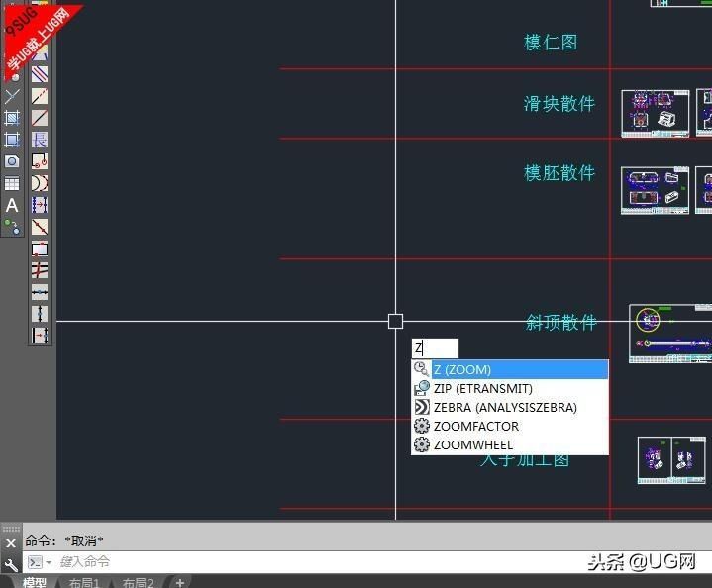Click the 模仁图 text label
Viewport: 712px width, 588px height.
[x=551, y=43]
